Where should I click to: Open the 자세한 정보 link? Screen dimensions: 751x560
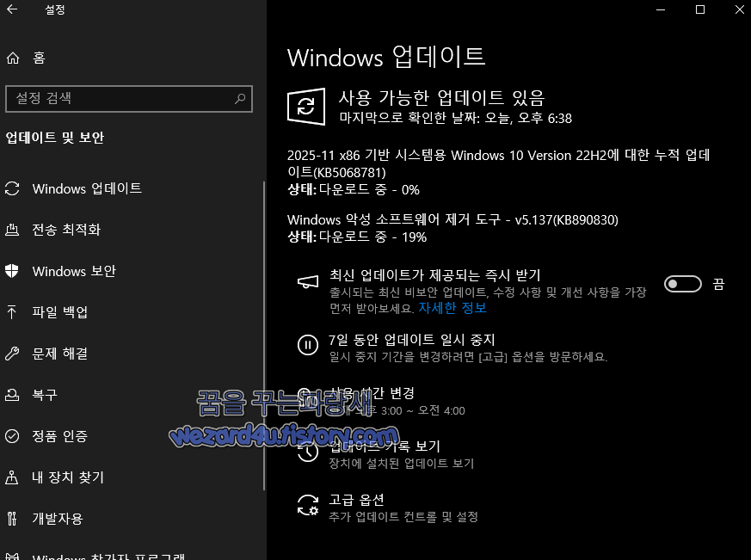tap(452, 308)
